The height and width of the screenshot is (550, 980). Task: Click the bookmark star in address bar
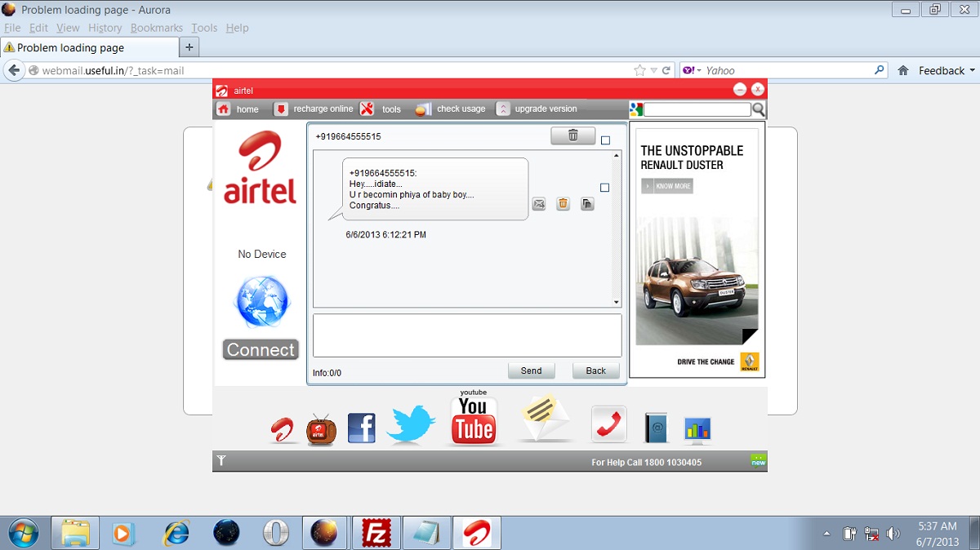639,71
